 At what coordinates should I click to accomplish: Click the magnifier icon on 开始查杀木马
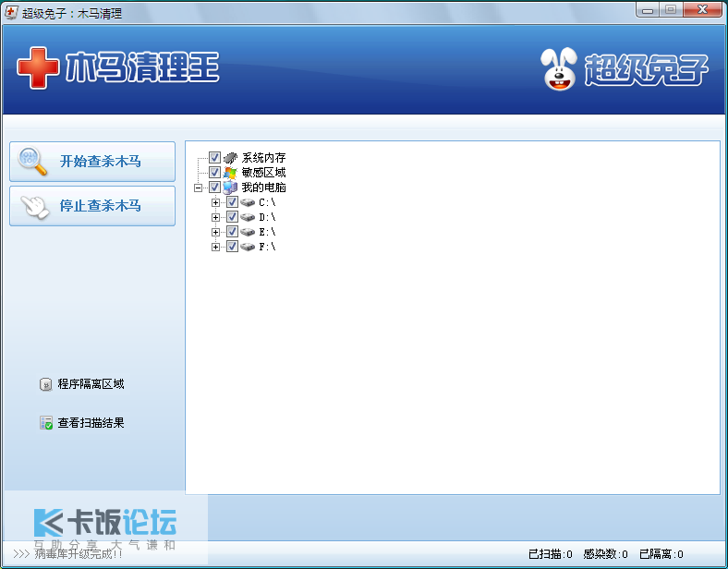[x=32, y=161]
